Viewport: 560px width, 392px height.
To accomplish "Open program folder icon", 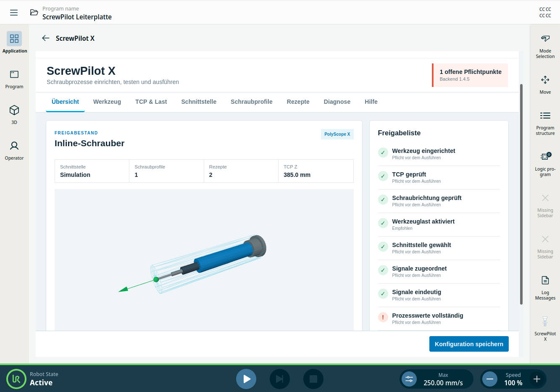I will [x=34, y=13].
